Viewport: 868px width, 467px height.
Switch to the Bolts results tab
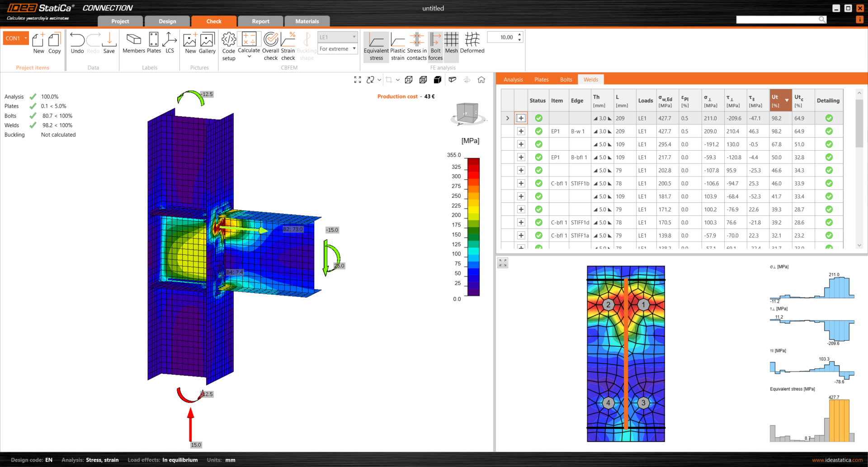tap(566, 80)
